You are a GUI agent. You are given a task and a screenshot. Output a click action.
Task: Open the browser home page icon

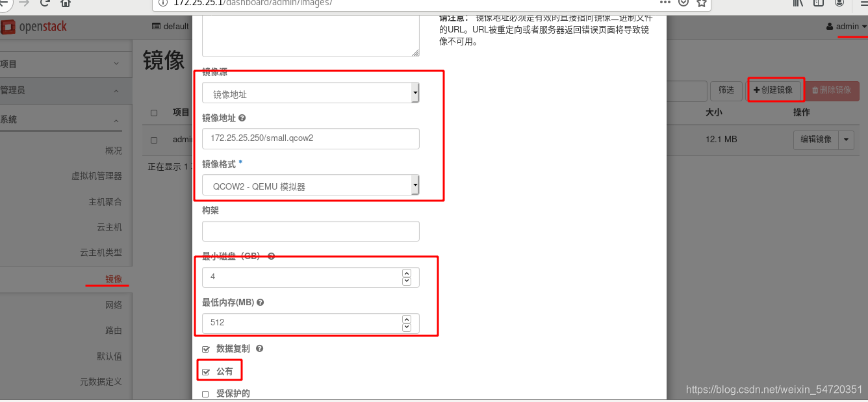coord(66,3)
